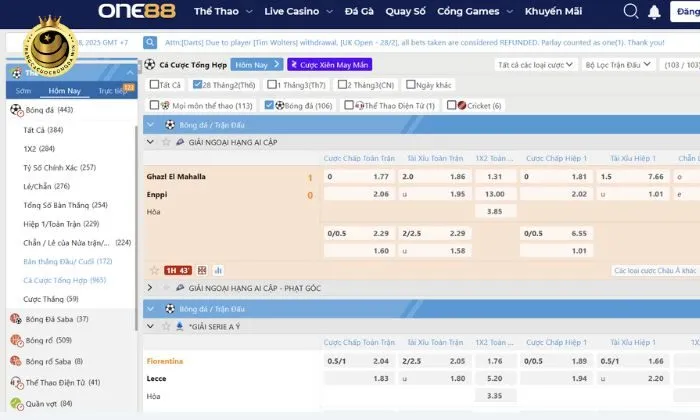Collapse Giải Ngoại Hạng Ai Cập league
This screenshot has width=700, height=420.
150,142
